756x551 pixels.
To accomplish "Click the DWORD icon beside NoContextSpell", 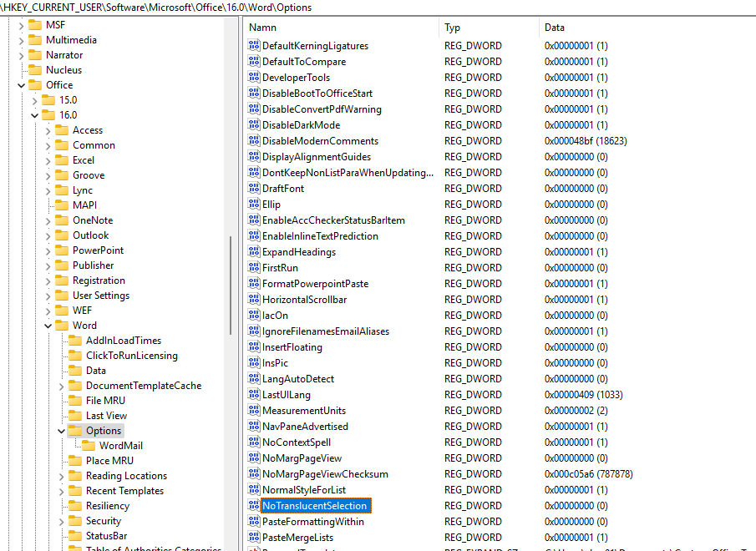I will [x=254, y=442].
